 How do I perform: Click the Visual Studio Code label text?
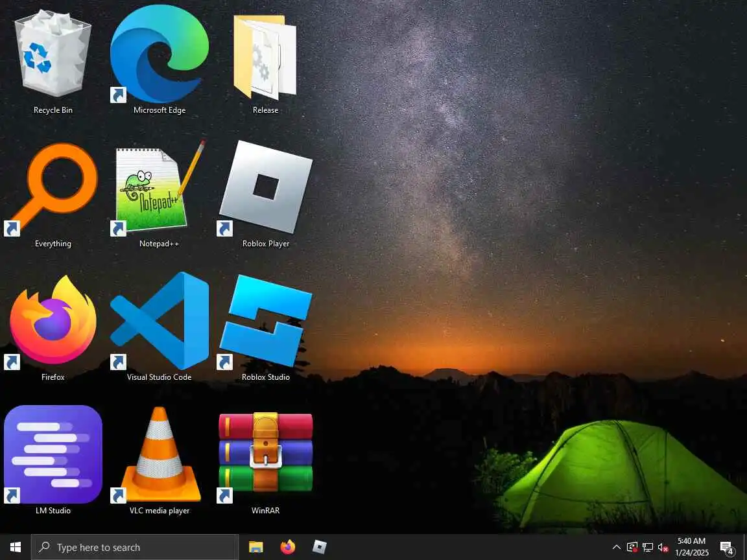(159, 377)
